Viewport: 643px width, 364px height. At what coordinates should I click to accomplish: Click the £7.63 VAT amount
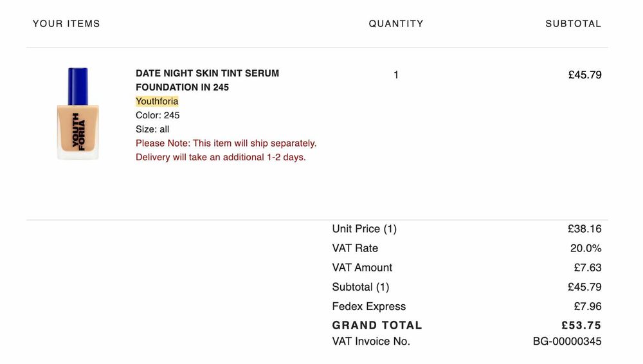coord(588,268)
